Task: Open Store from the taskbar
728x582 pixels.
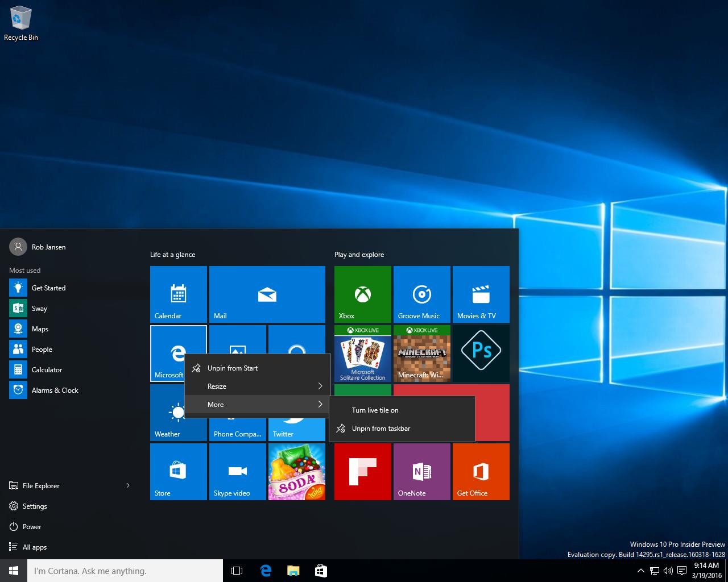Action: coord(321,571)
